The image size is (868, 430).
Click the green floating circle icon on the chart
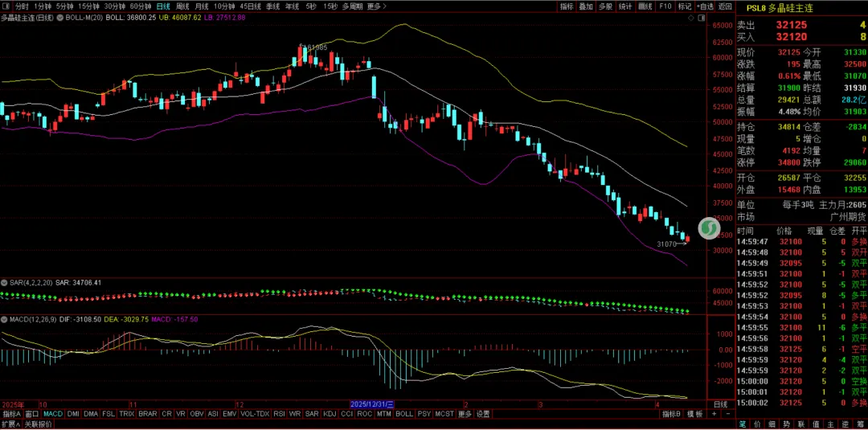point(708,228)
